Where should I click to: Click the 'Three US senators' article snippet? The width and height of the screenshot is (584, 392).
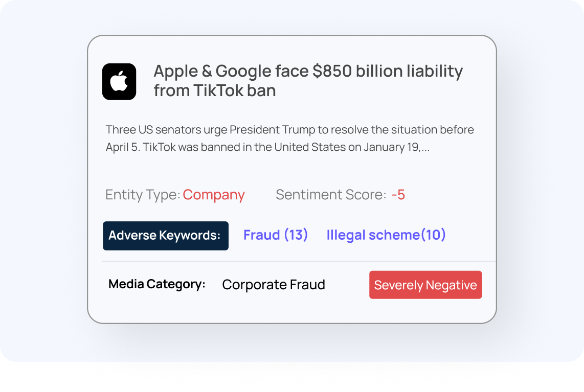click(289, 138)
